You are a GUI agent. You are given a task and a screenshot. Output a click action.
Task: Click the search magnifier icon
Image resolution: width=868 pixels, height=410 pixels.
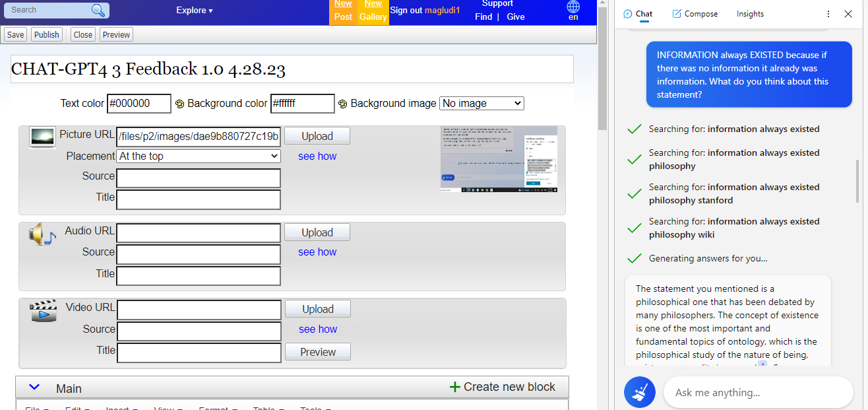coord(98,10)
